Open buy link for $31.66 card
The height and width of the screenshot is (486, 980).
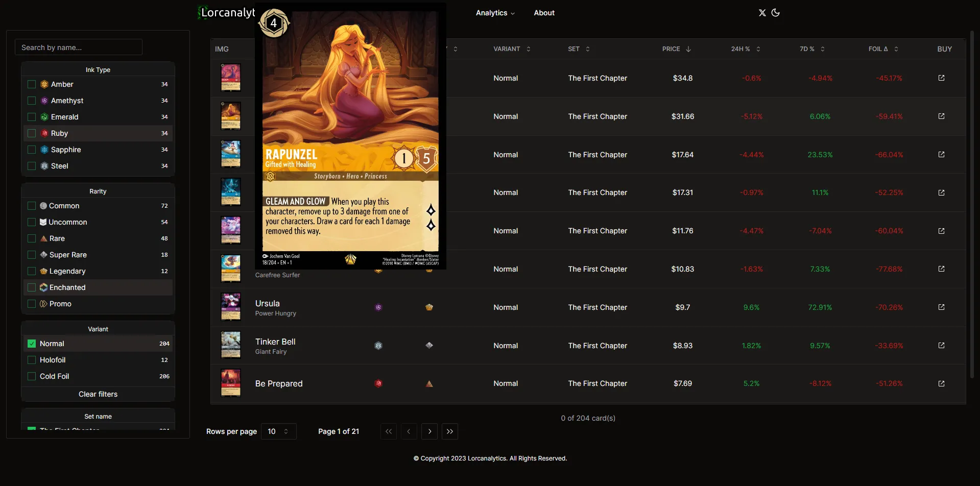click(941, 116)
